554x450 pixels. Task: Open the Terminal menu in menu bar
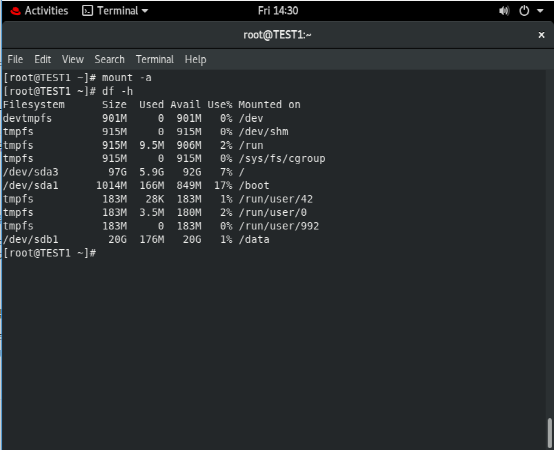tap(155, 59)
